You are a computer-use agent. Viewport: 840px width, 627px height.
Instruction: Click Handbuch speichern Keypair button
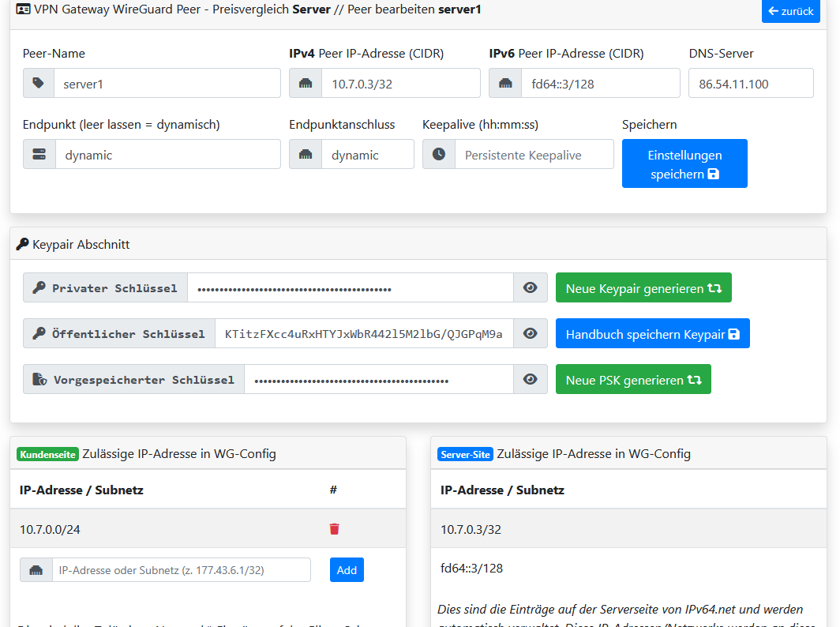[652, 334]
